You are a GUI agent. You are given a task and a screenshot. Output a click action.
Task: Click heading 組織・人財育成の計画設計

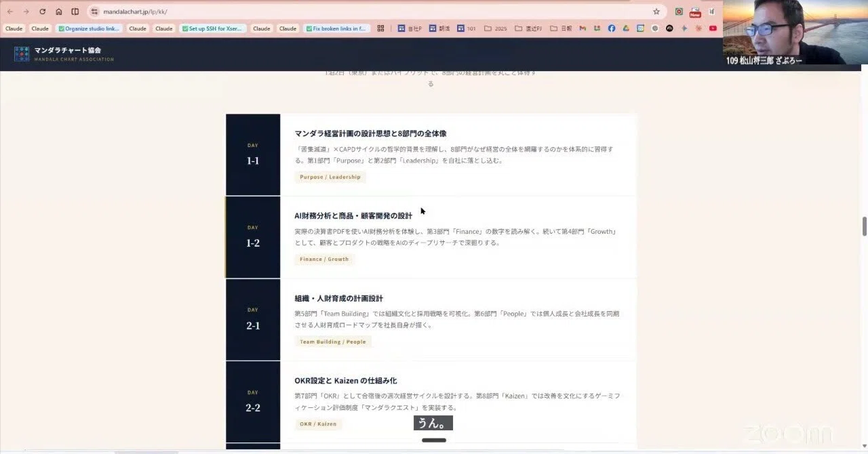pyautogui.click(x=339, y=298)
